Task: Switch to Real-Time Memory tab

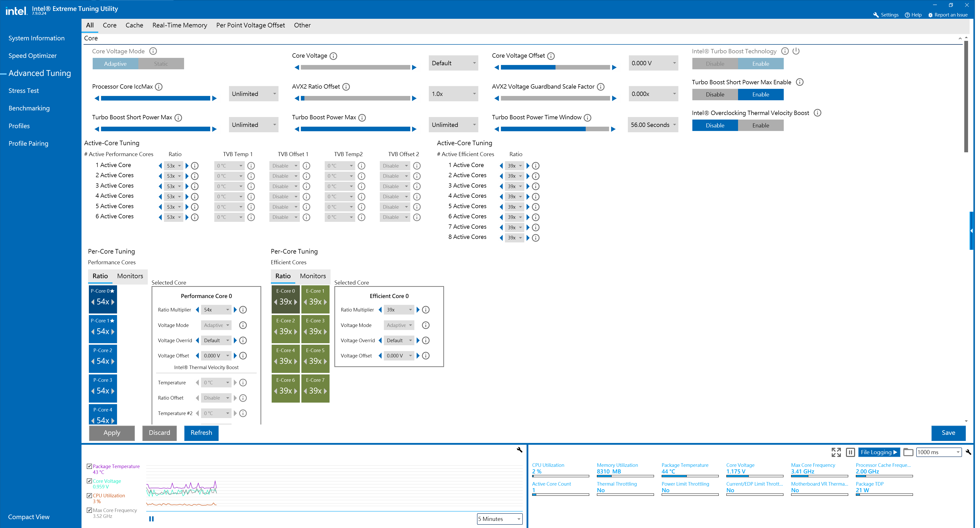Action: click(x=179, y=25)
